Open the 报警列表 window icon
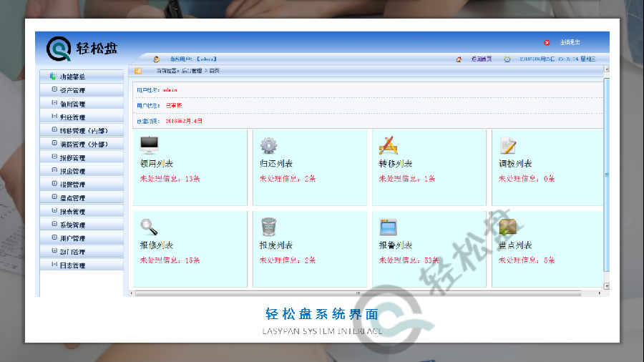The height and width of the screenshot is (362, 644). 388,227
